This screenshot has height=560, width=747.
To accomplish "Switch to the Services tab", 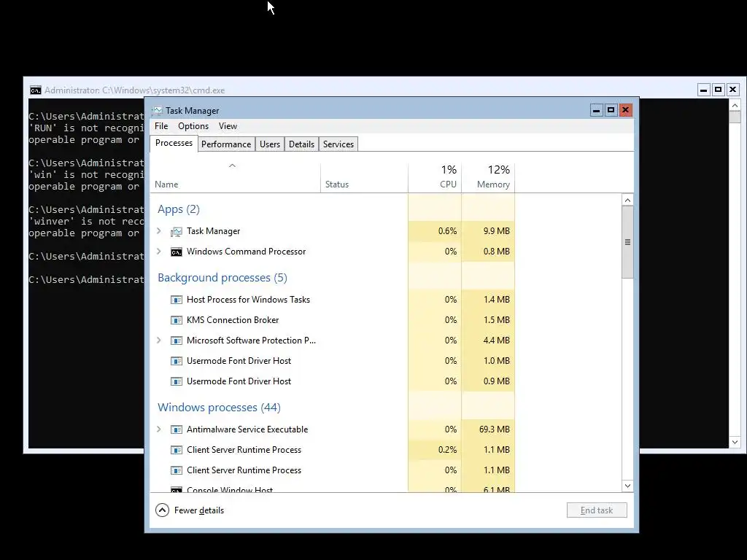I will [338, 144].
